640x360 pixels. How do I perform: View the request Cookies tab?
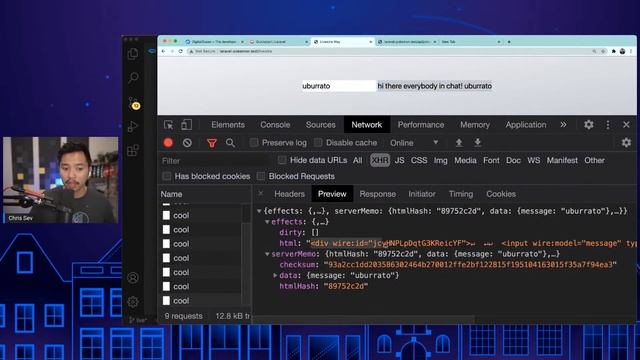pos(501,194)
